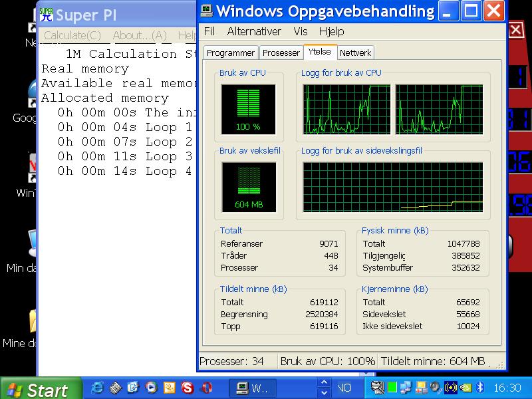Viewport: 532px width, 399px height.
Task: Maximize the Task Manager window
Action: coord(471,11)
